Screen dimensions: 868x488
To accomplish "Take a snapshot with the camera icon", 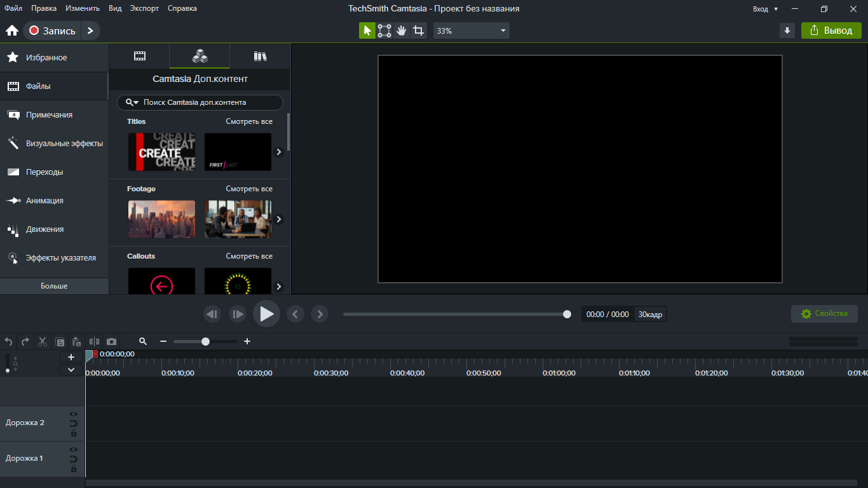I will pyautogui.click(x=112, y=341).
